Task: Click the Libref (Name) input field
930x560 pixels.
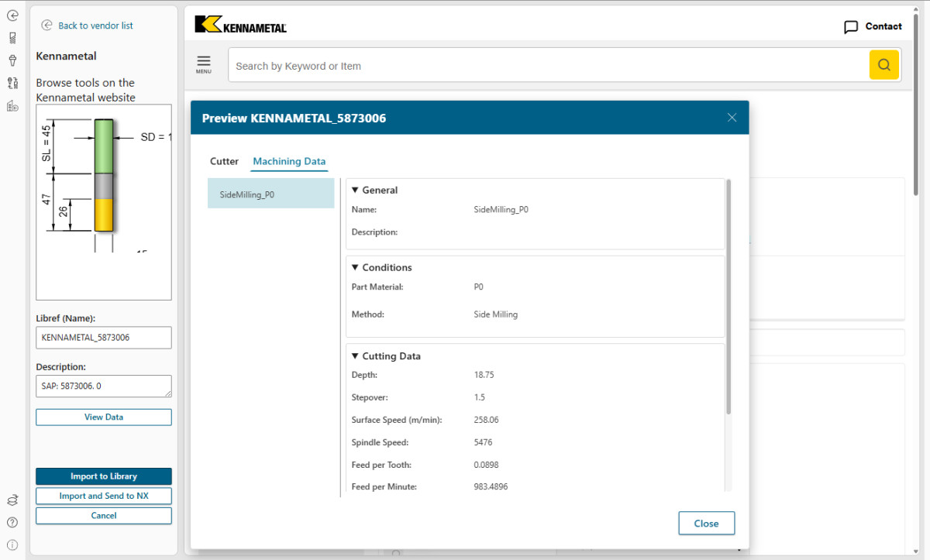Action: [x=104, y=338]
